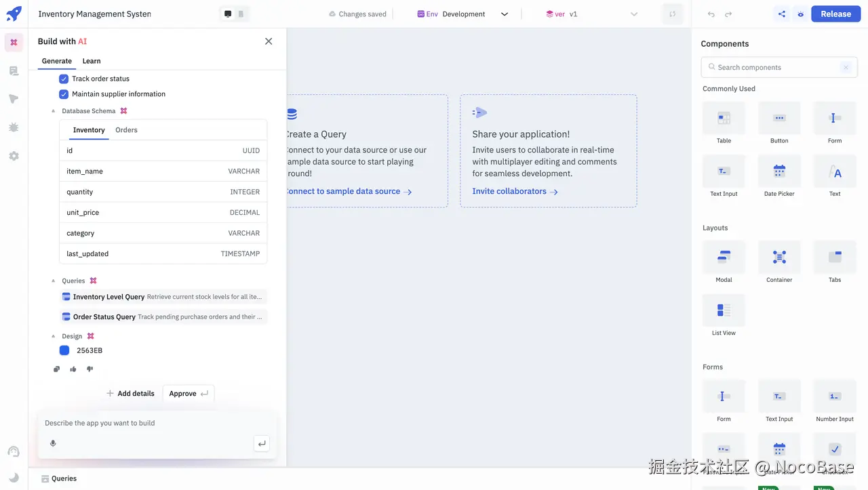Collapse the Database Schema section
This screenshot has width=868, height=490.
click(54, 111)
